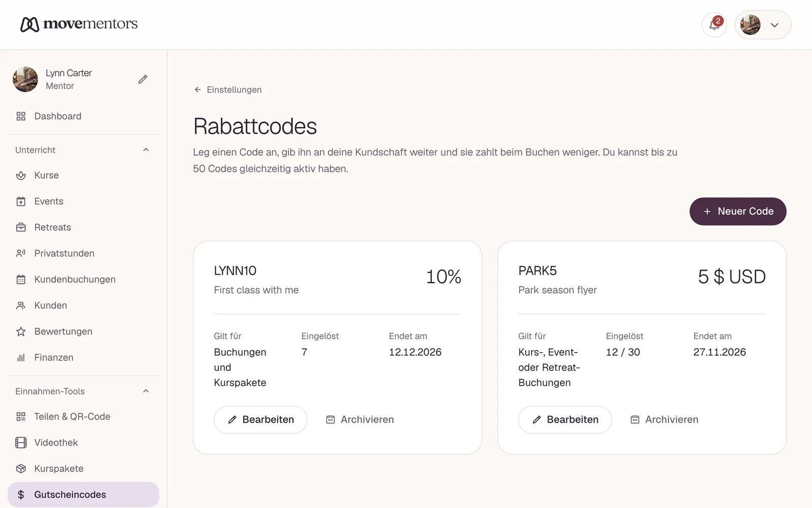Click the 12 / 30 redeemed count
The height and width of the screenshot is (508, 812).
point(623,352)
